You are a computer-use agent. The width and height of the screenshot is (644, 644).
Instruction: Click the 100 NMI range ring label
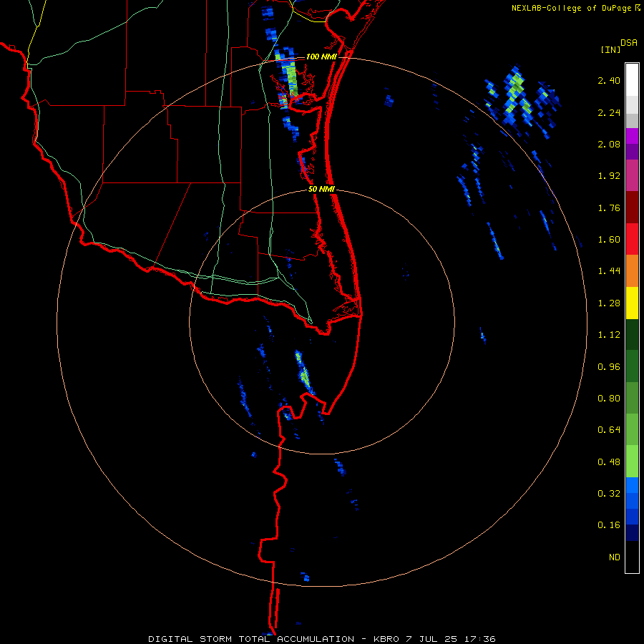click(321, 57)
